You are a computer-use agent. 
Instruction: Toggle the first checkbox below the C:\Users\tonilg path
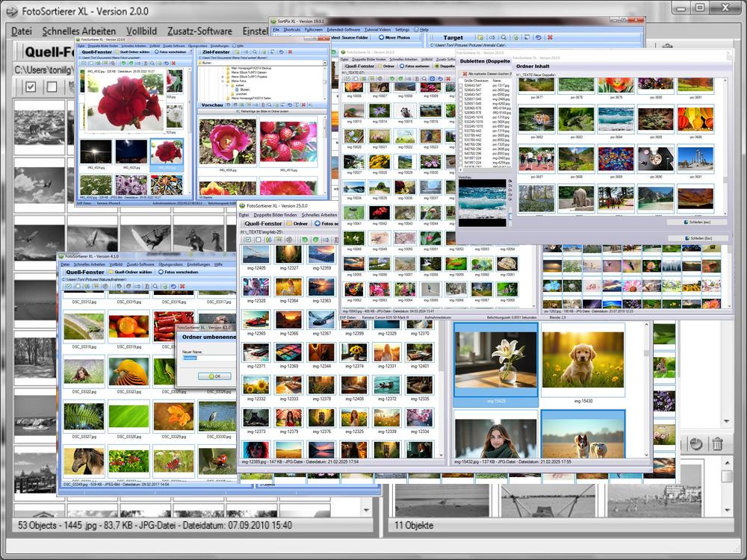tap(30, 87)
